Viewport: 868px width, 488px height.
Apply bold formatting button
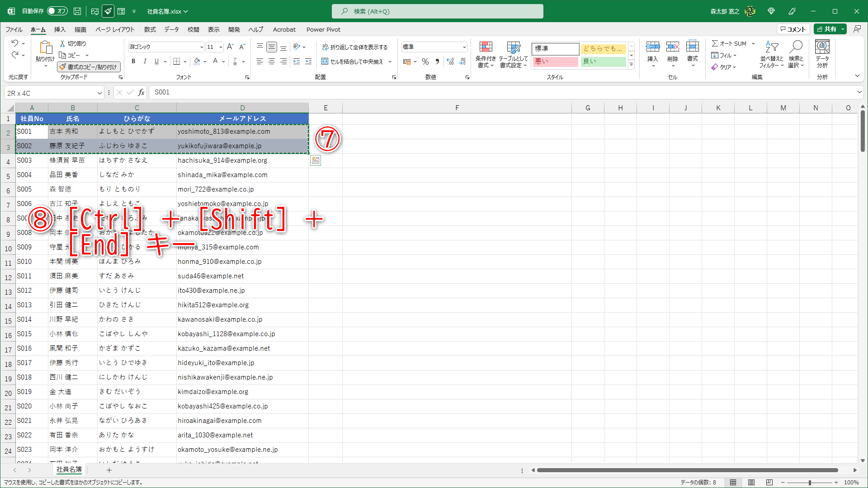pyautogui.click(x=133, y=61)
